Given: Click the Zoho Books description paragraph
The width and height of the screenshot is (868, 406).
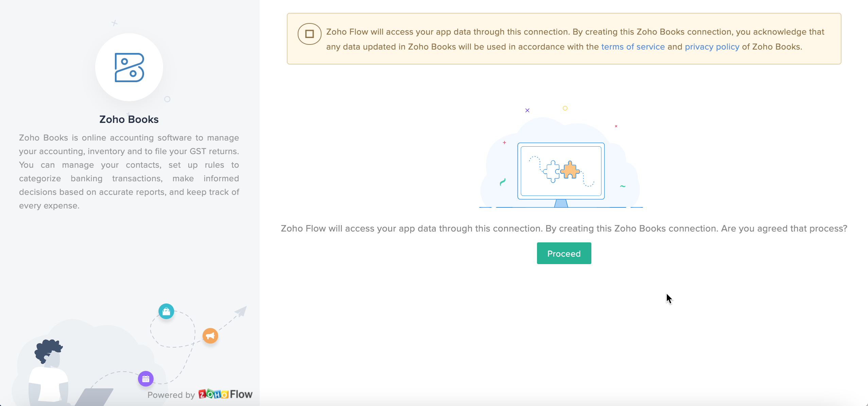Looking at the screenshot, I should pos(129,172).
